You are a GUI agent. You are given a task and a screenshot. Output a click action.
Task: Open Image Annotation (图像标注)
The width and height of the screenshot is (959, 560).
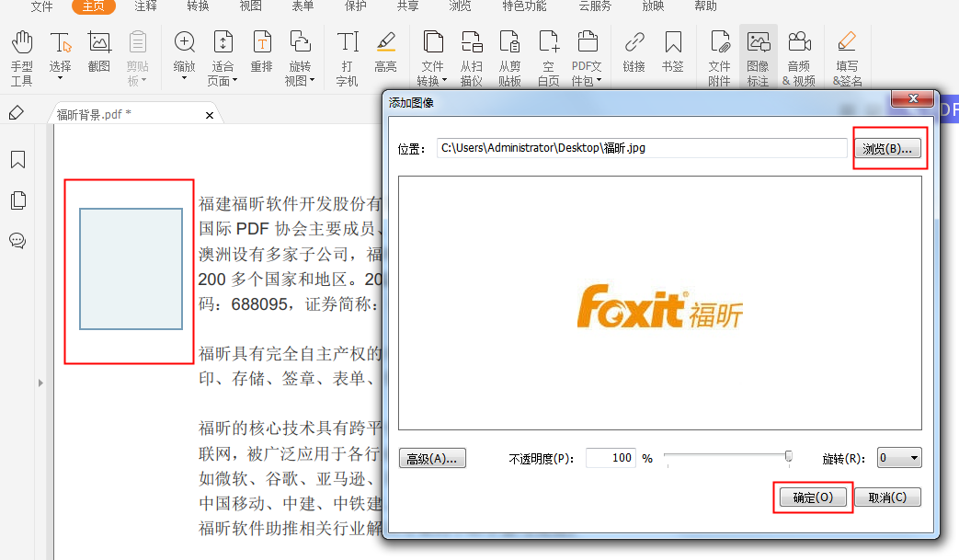pos(758,55)
